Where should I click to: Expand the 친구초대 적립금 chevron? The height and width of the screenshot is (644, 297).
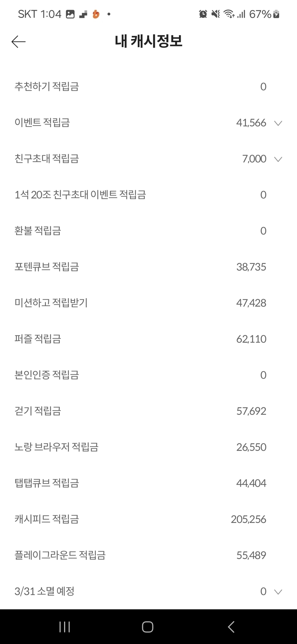click(278, 159)
